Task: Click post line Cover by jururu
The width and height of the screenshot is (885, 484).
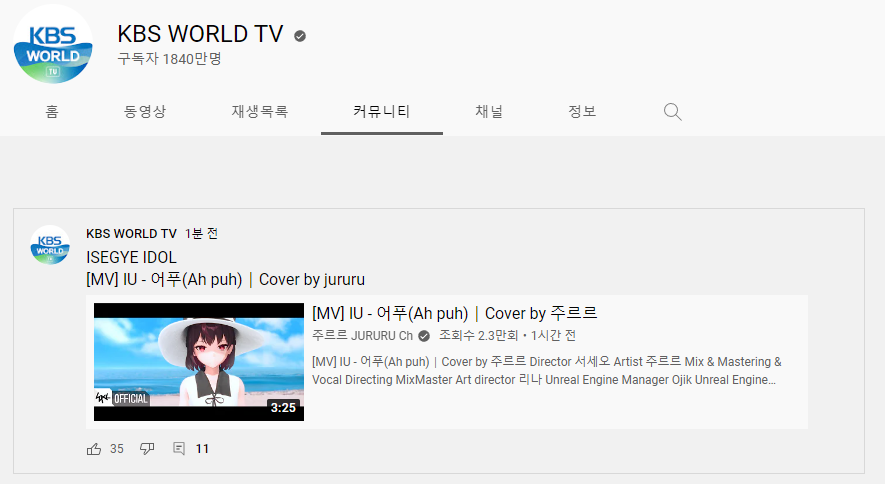Action: click(x=225, y=279)
